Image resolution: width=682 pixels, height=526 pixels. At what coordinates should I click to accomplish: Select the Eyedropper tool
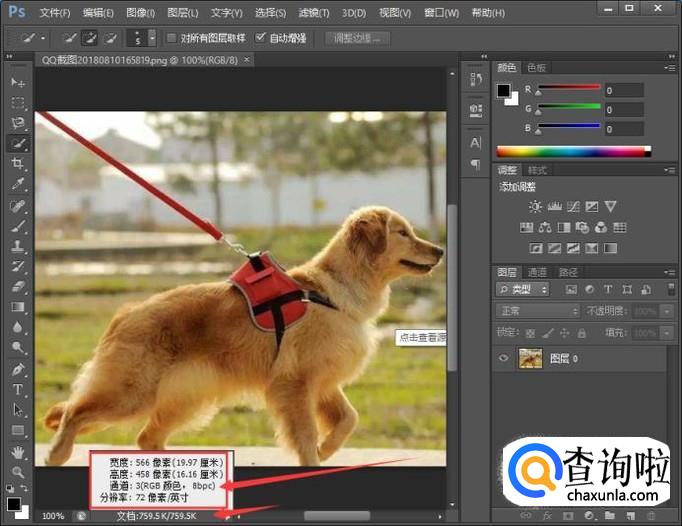point(18,185)
